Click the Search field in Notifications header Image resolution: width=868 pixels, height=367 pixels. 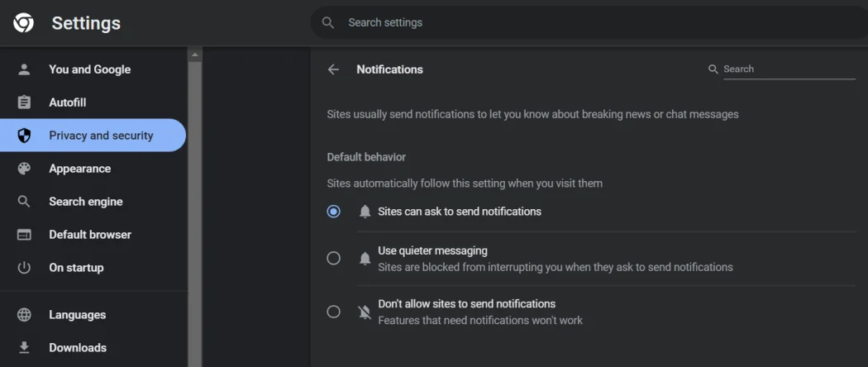coord(787,69)
